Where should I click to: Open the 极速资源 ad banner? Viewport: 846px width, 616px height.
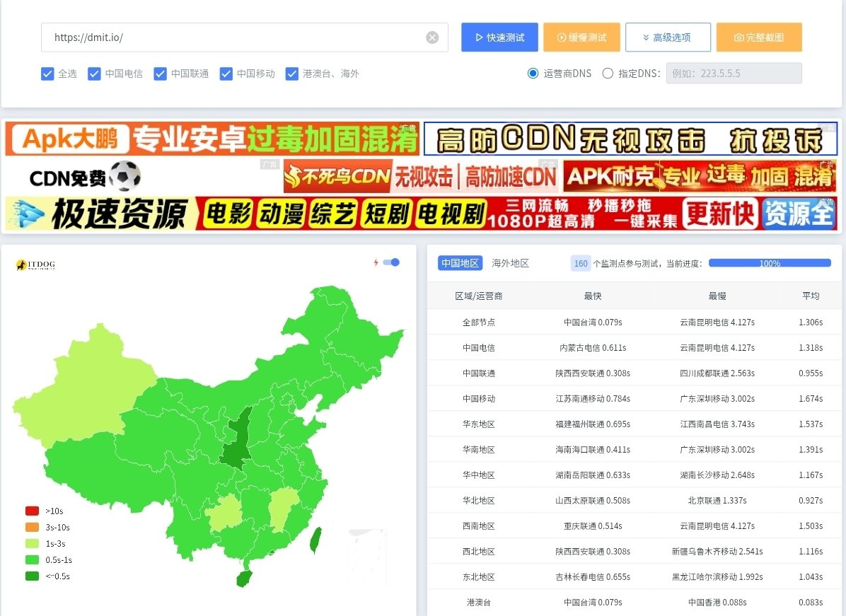pos(421,214)
